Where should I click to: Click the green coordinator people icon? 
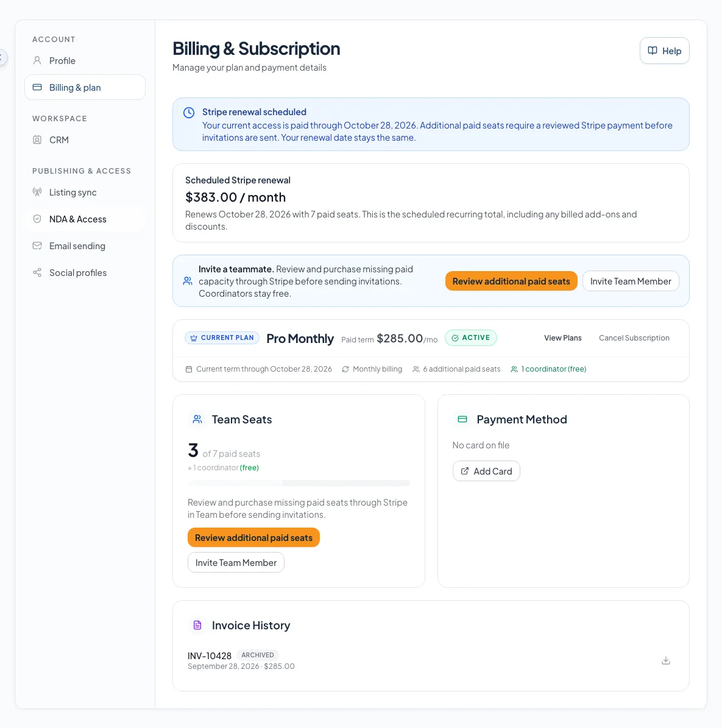[x=514, y=369]
